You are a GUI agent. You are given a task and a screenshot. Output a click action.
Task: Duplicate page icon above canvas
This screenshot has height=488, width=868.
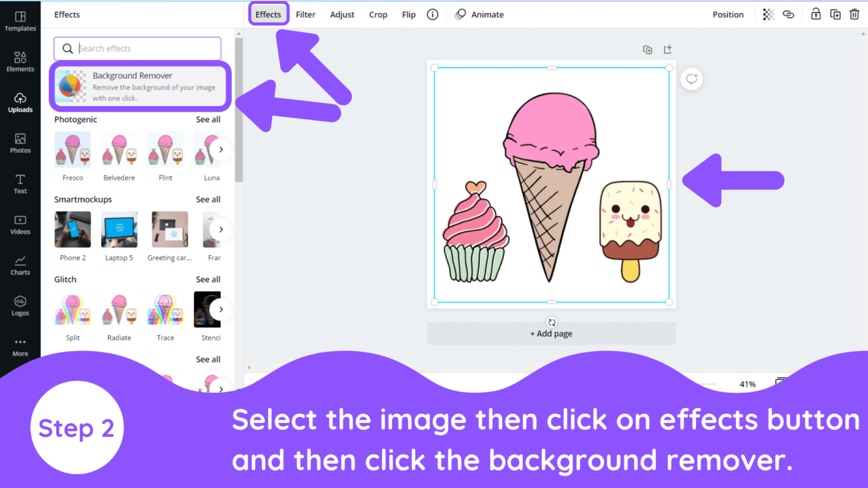pyautogui.click(x=647, y=49)
